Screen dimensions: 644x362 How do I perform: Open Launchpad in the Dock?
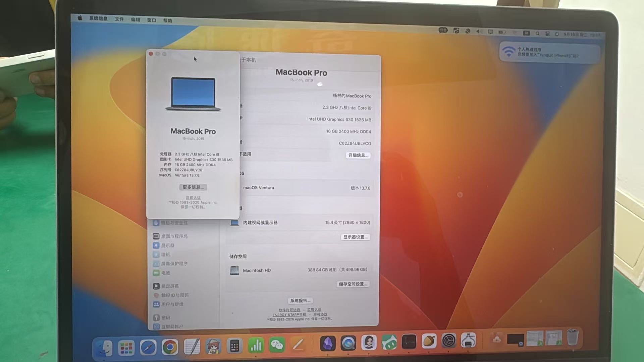[126, 348]
